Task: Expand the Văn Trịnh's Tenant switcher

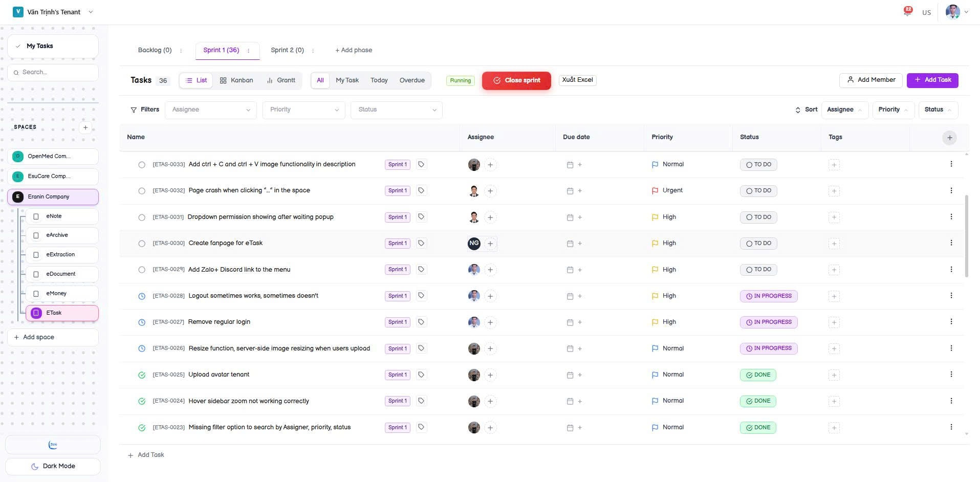Action: click(91, 12)
